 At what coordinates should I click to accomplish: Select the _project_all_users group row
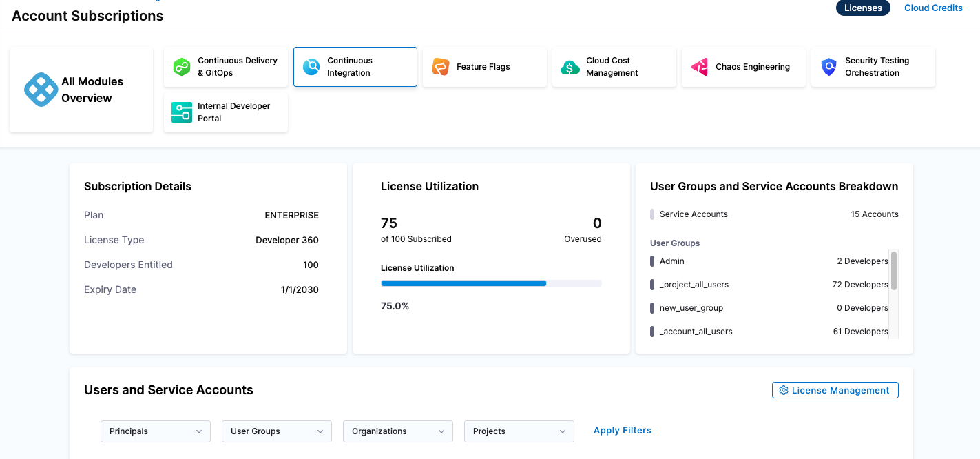click(x=769, y=285)
